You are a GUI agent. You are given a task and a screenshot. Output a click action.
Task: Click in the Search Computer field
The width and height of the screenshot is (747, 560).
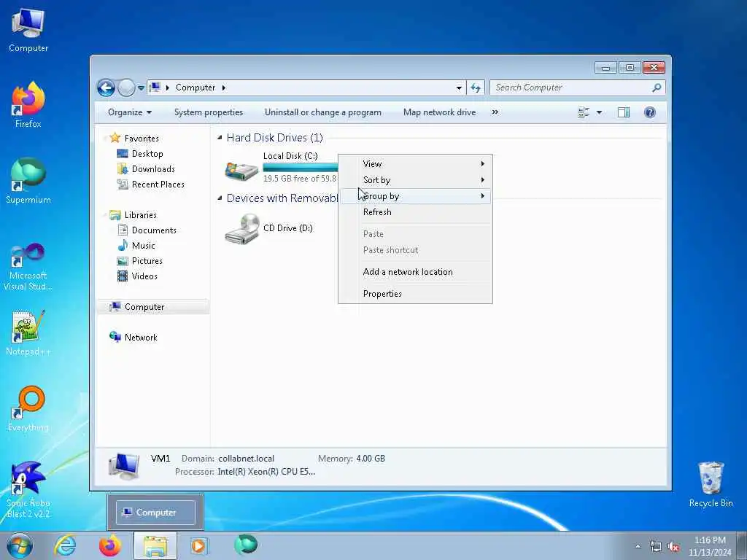pyautogui.click(x=572, y=87)
